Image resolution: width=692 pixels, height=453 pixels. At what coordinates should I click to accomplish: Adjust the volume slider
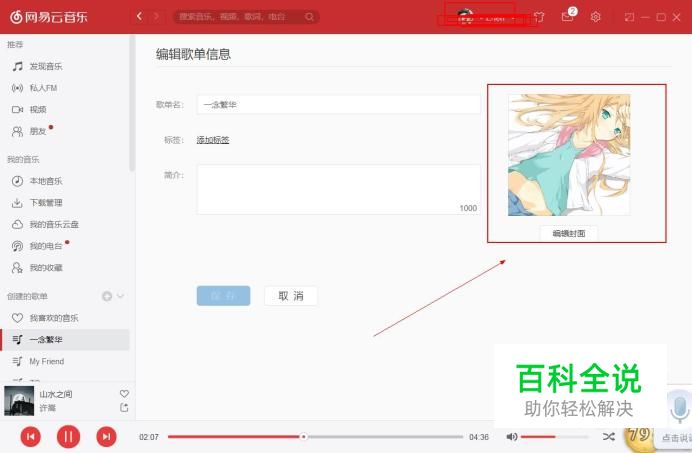tap(554, 437)
